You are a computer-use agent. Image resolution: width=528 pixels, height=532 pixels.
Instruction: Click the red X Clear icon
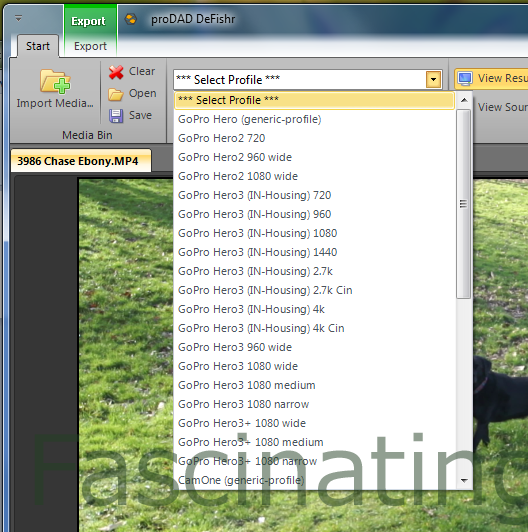[116, 72]
